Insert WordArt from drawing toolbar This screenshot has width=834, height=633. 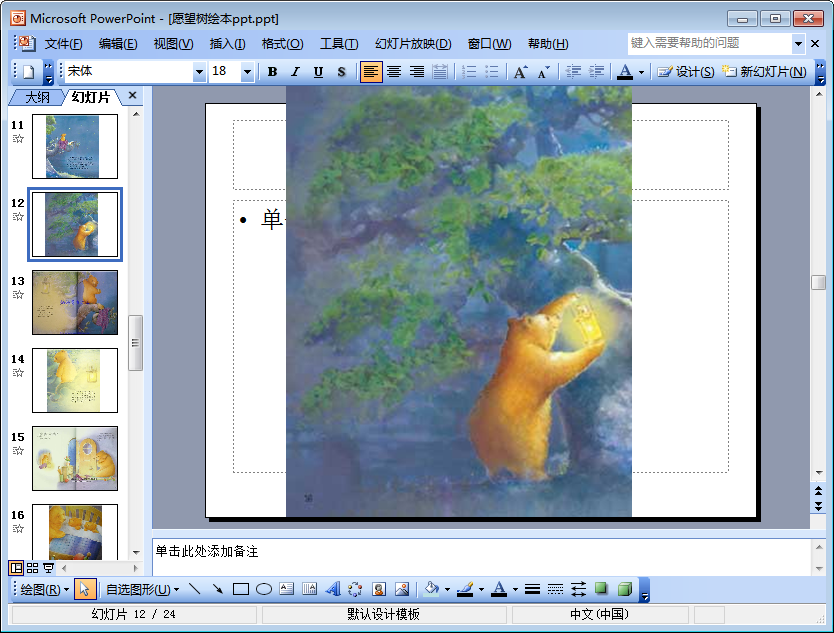333,589
